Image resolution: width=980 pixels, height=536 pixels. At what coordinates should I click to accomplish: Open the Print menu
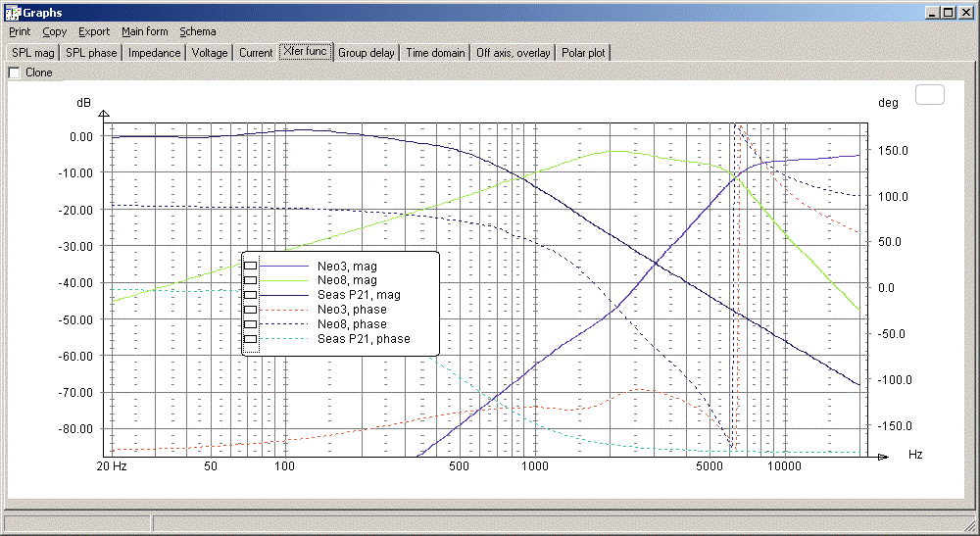(20, 31)
